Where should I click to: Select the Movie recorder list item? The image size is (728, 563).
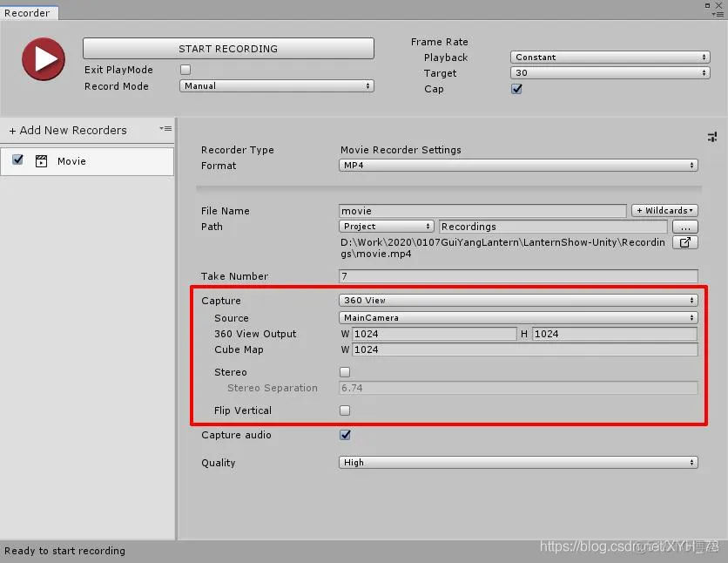coord(87,161)
